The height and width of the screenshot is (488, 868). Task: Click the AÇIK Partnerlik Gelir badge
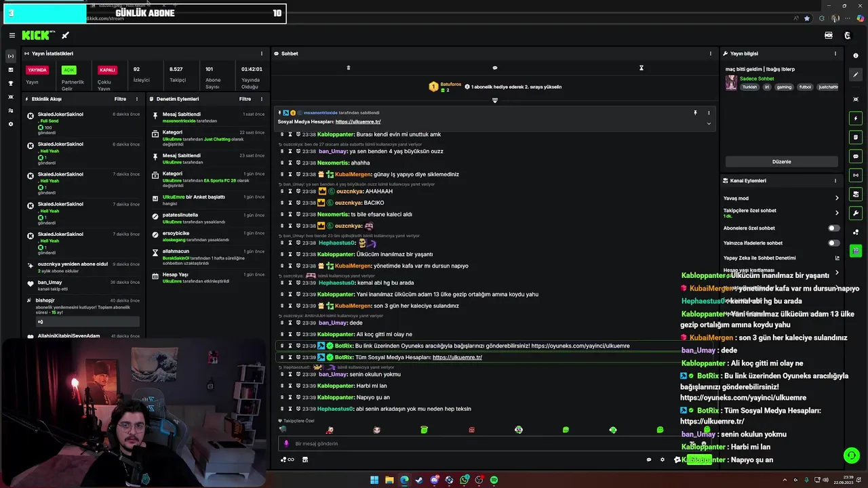tap(68, 70)
